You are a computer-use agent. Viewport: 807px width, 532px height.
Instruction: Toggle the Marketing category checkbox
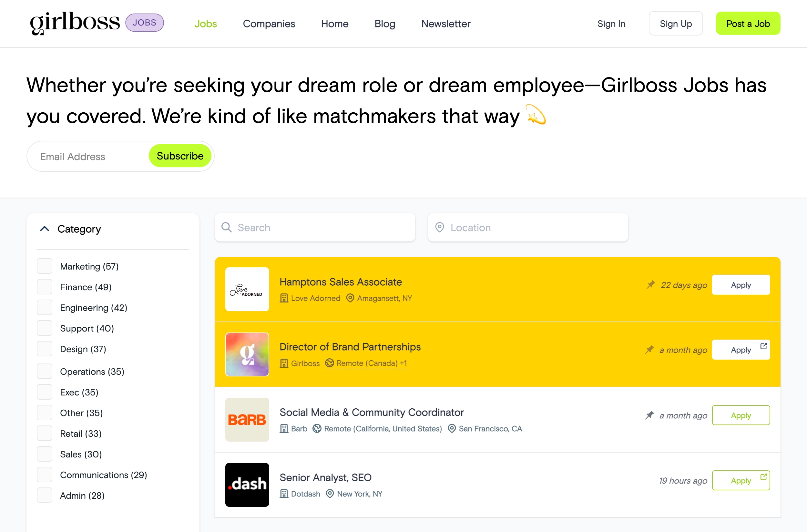(x=46, y=266)
